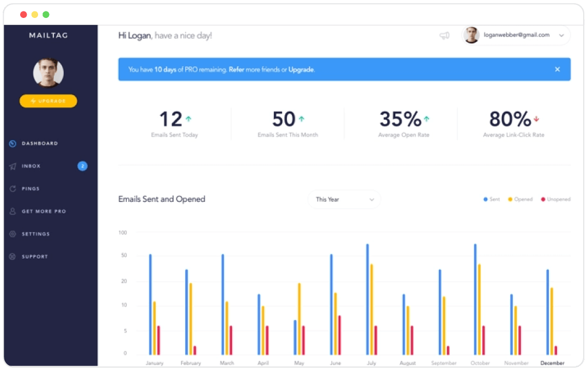Dismiss the PRO remaining banner

(x=557, y=69)
